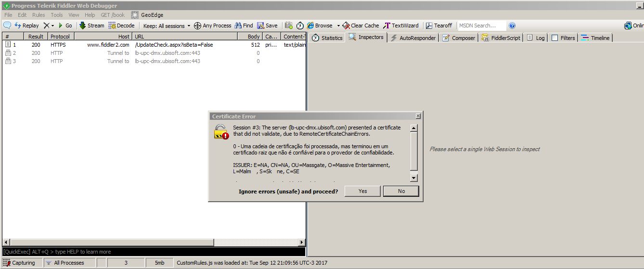Close the Certificate Error dialog

pyautogui.click(x=418, y=116)
